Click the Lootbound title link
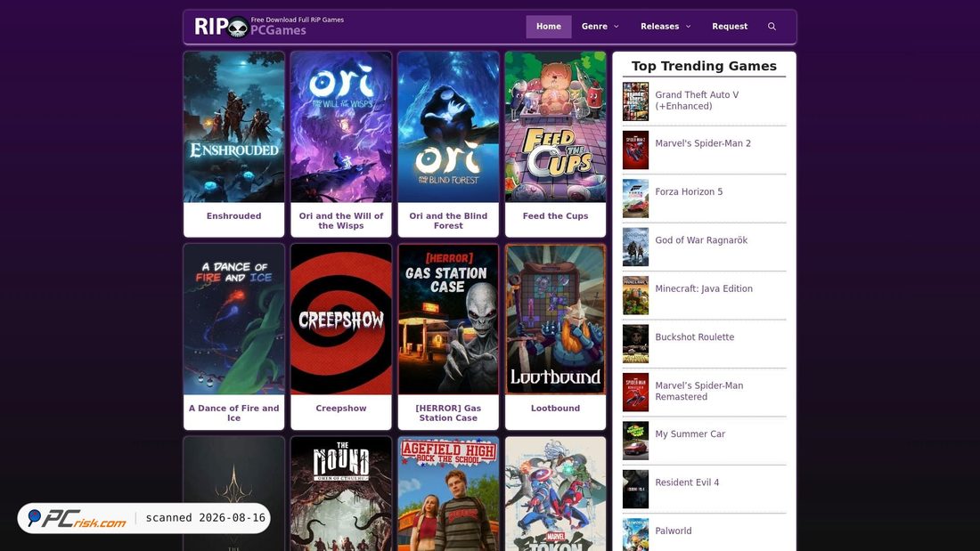Screen dimensions: 980x551 coord(556,409)
